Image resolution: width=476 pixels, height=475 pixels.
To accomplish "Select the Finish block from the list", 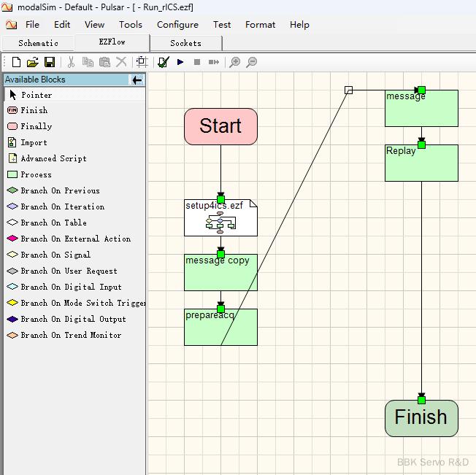I will point(34,110).
